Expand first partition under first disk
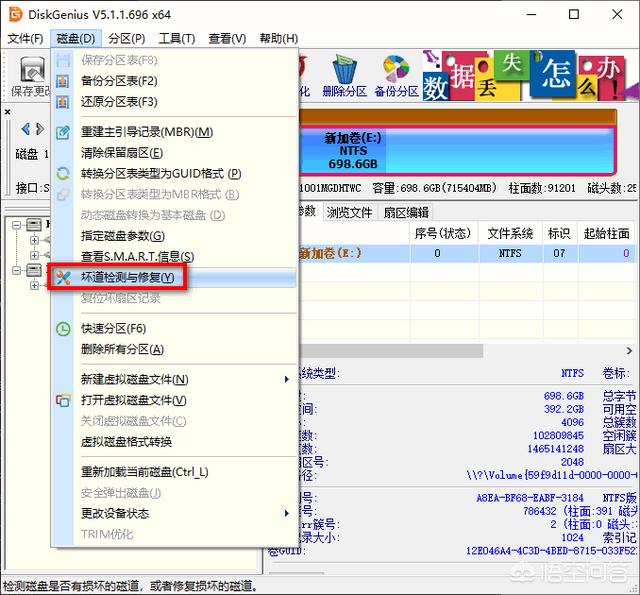Screen dimensions: 640x595 click(34, 240)
